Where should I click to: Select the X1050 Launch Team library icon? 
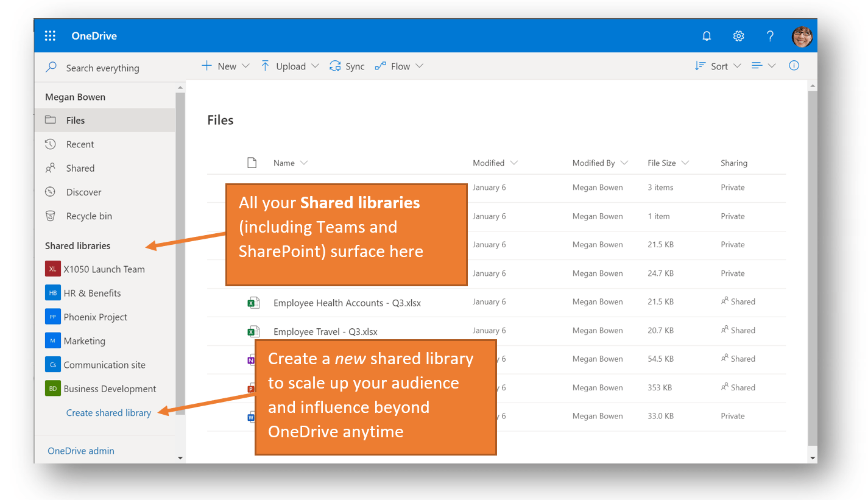[x=52, y=269]
